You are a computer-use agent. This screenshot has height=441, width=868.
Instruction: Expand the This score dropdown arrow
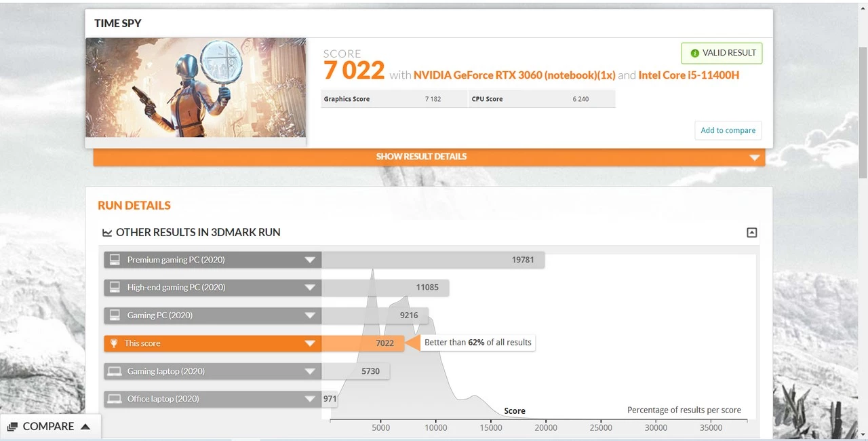[x=310, y=343]
